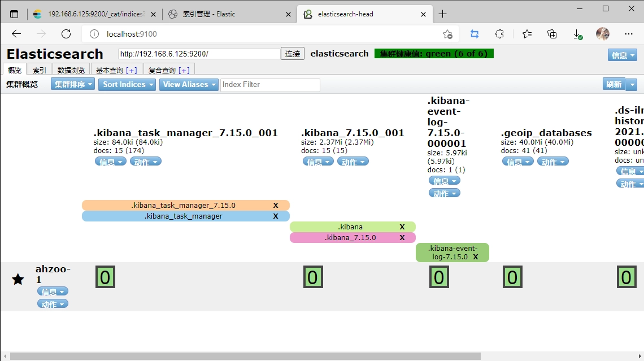Remove the .kibana_7.15.0 alias with X

coord(402,237)
